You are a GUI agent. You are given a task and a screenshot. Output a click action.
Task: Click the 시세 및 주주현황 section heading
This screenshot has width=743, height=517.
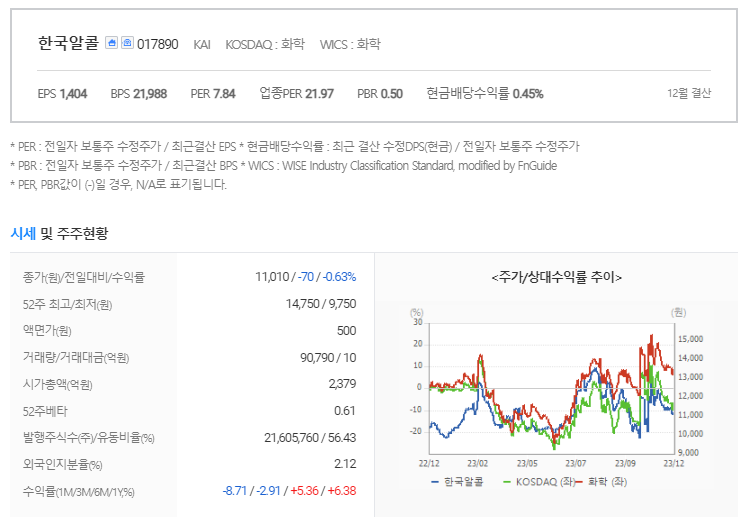click(59, 233)
